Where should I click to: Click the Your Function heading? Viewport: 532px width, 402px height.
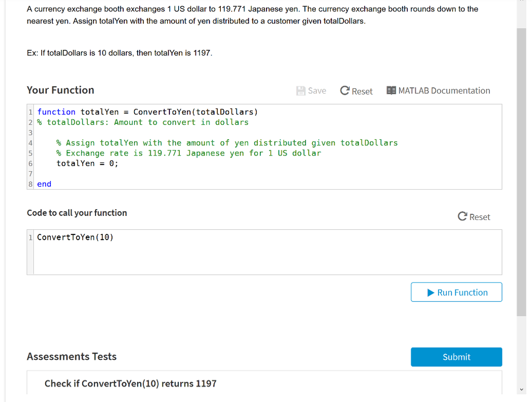pos(60,90)
